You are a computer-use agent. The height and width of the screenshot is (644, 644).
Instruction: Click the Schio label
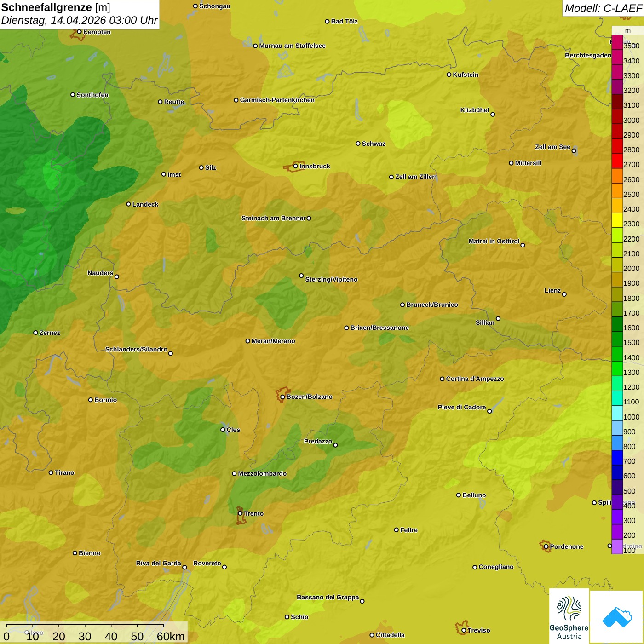(299, 617)
